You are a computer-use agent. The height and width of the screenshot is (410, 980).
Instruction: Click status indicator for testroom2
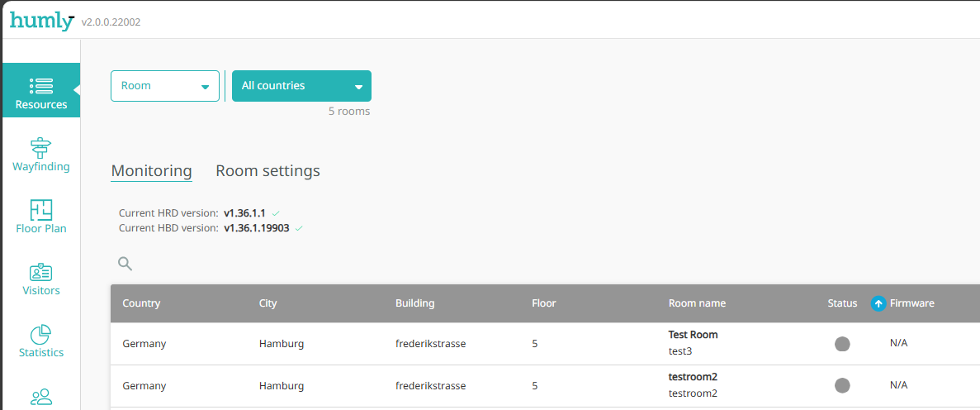(842, 385)
